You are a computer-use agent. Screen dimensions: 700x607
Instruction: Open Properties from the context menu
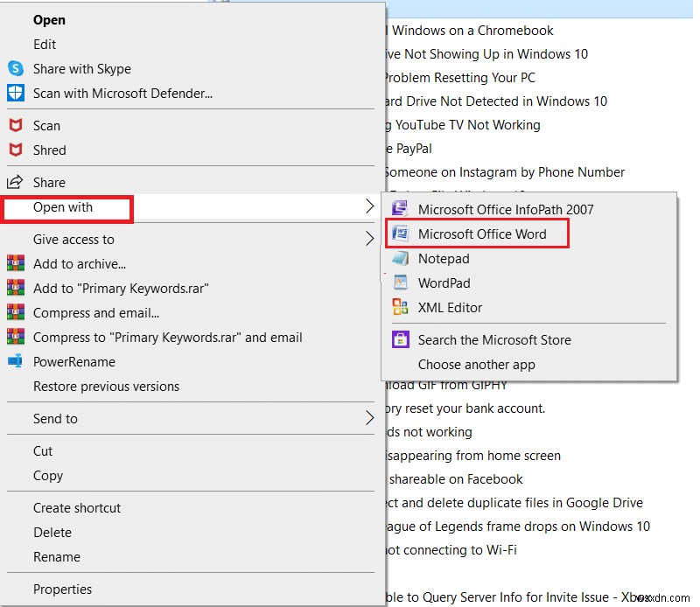point(192,590)
